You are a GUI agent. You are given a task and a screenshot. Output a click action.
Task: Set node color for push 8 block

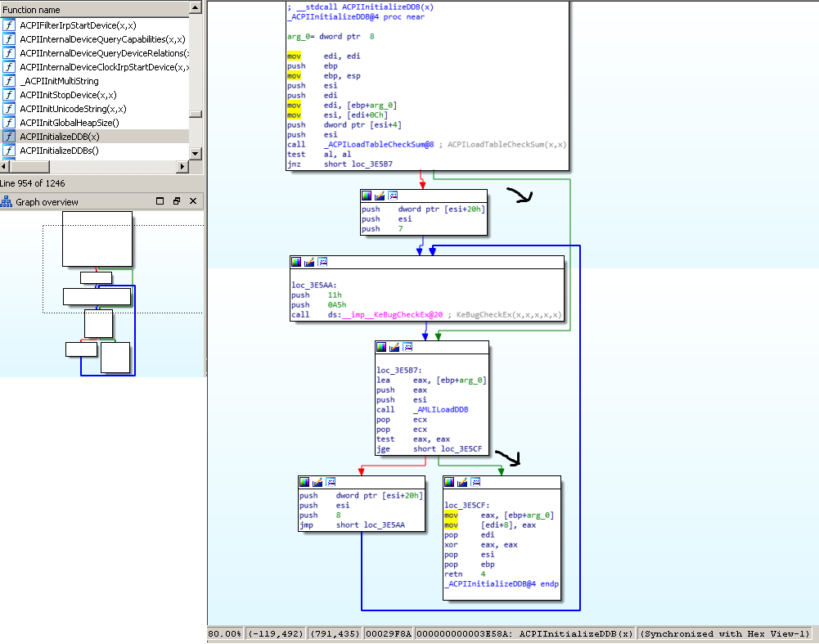[304, 482]
